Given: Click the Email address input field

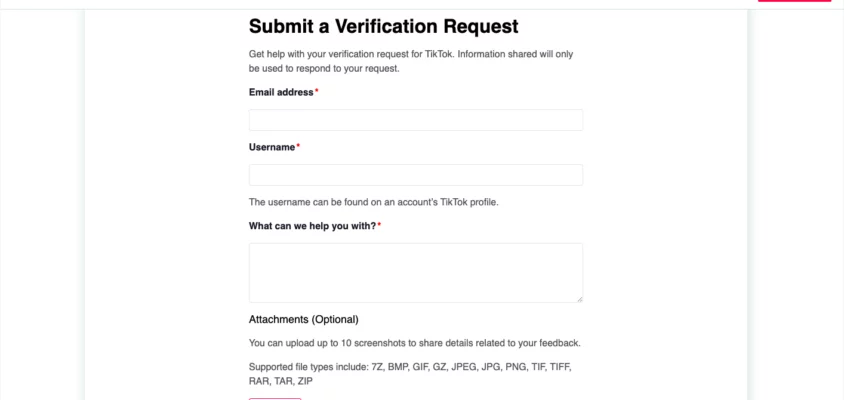Looking at the screenshot, I should coord(415,120).
